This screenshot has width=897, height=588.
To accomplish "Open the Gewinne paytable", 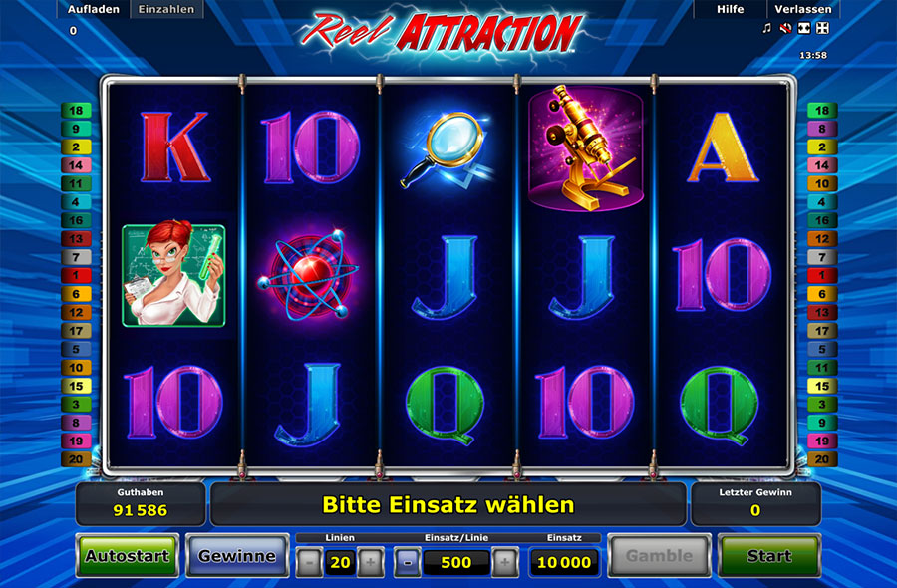I will (237, 555).
